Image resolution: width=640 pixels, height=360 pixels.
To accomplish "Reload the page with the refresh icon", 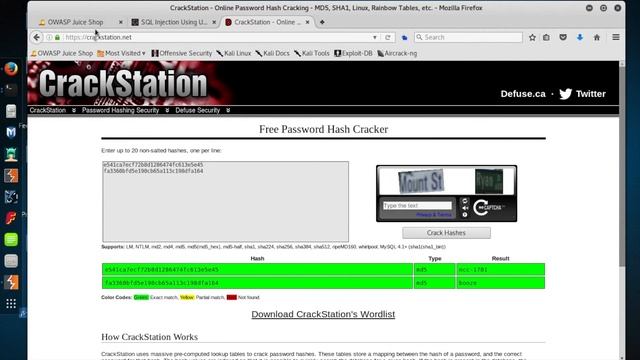I will 388,37.
